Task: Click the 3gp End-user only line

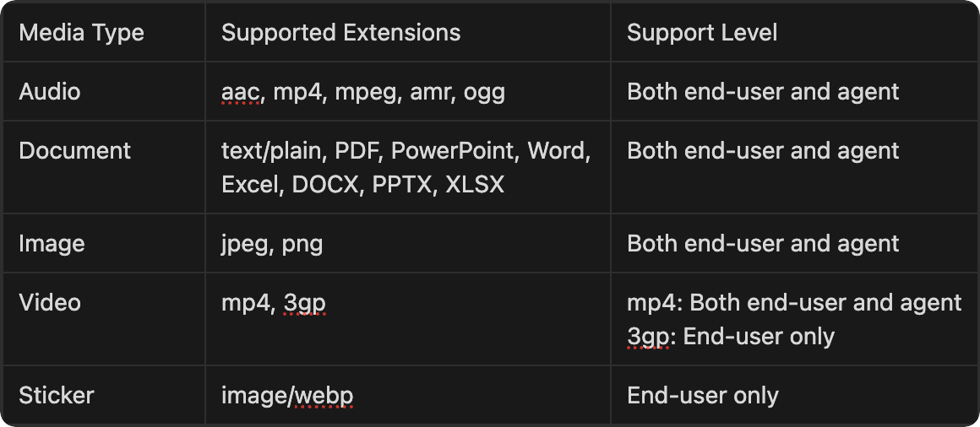Action: point(730,337)
